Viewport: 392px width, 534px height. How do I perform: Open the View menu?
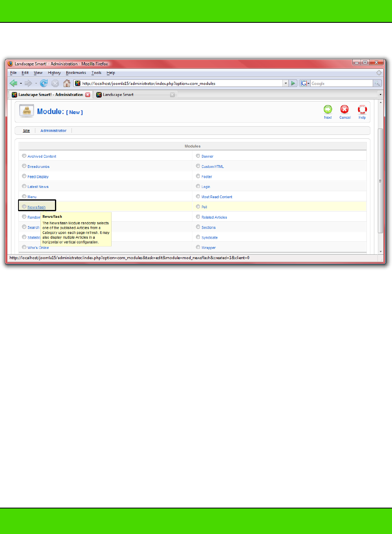pyautogui.click(x=38, y=73)
